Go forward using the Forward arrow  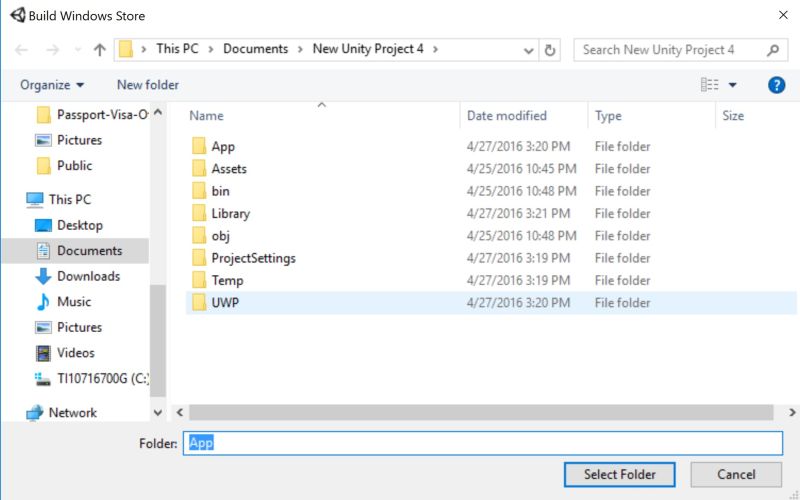(53, 49)
